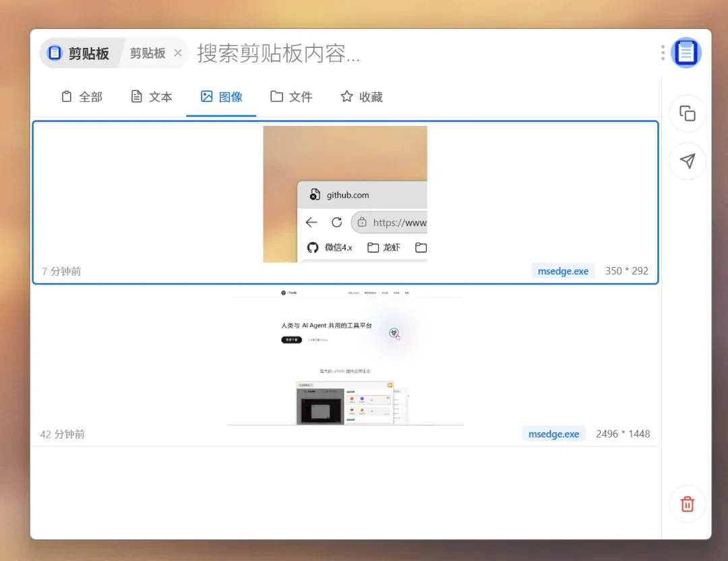Image resolution: width=728 pixels, height=561 pixels.
Task: Select the 图像 tab
Action: coord(222,96)
